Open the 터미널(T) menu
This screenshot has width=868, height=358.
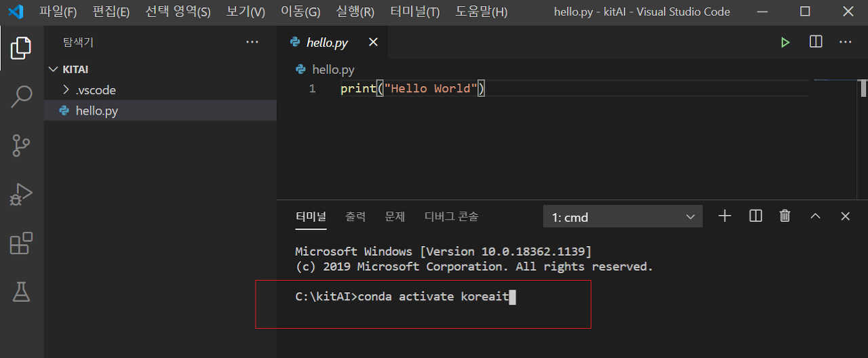(x=415, y=12)
